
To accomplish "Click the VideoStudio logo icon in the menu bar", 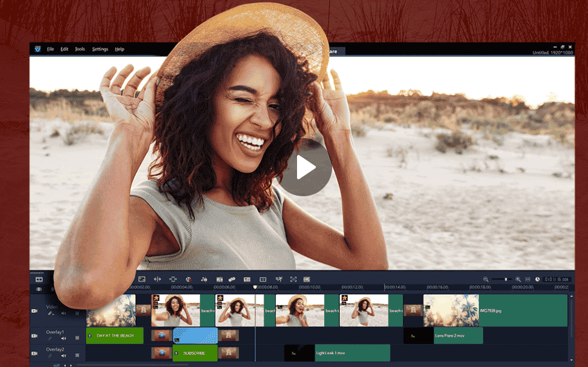I will pos(38,49).
